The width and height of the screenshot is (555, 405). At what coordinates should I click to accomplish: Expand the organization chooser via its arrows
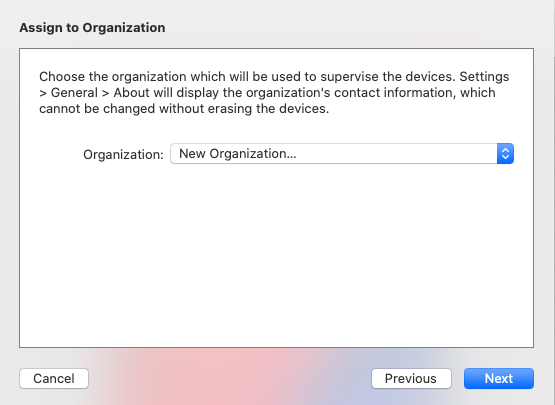click(x=505, y=154)
